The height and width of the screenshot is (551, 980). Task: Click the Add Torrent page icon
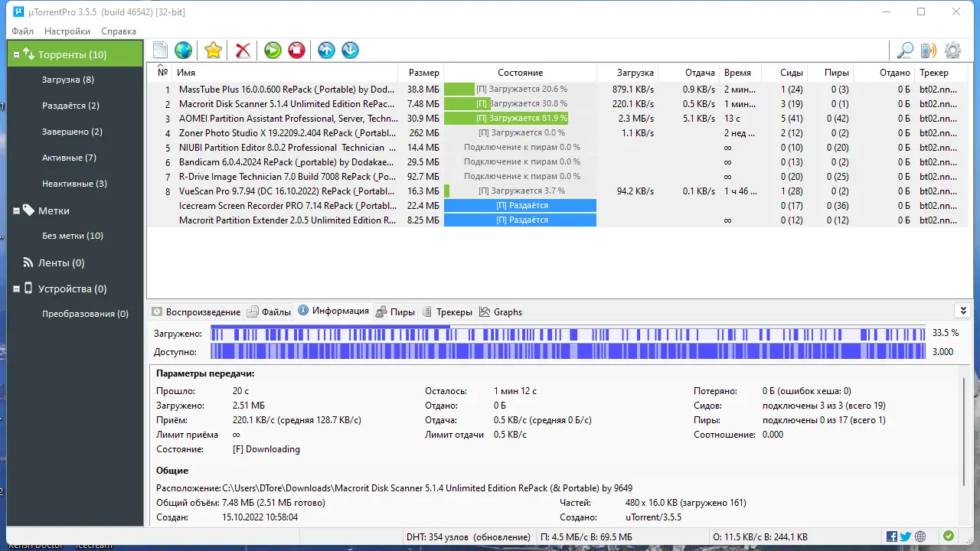pos(160,51)
